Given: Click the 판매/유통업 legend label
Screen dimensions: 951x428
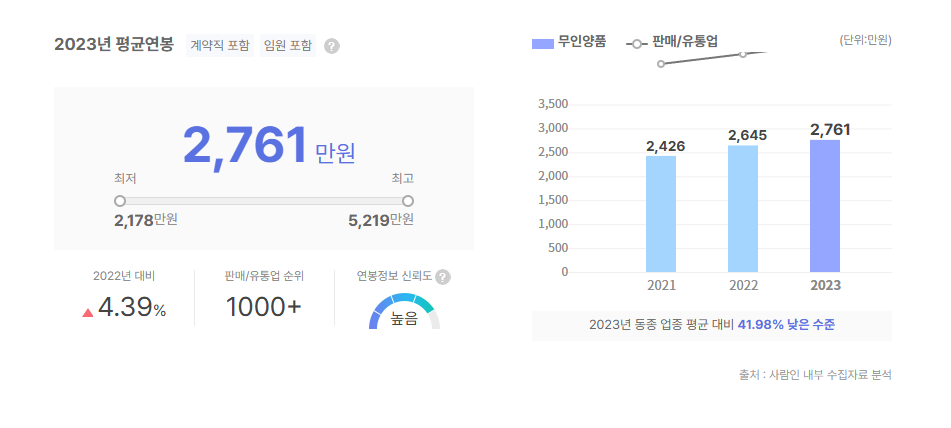Looking at the screenshot, I should tap(685, 42).
